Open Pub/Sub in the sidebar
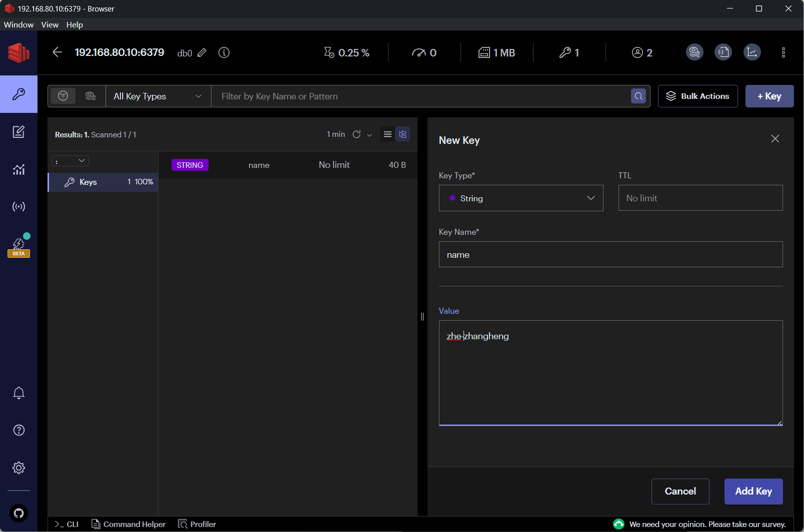 point(18,207)
